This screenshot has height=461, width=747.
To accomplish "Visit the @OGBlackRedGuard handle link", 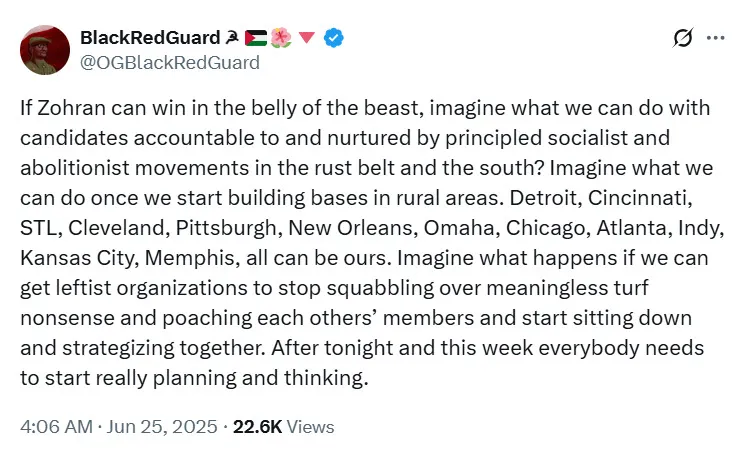I will click(x=169, y=62).
